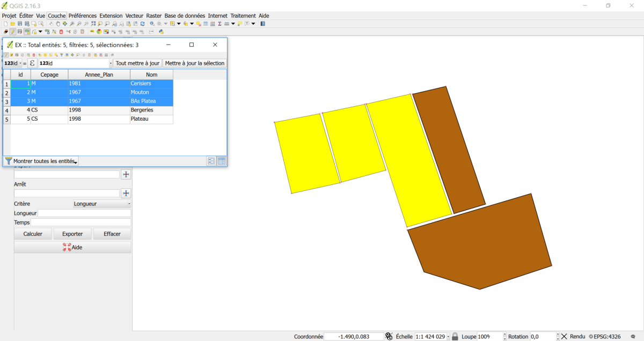Switch attribute table to form view
The width and height of the screenshot is (644, 341).
click(211, 161)
